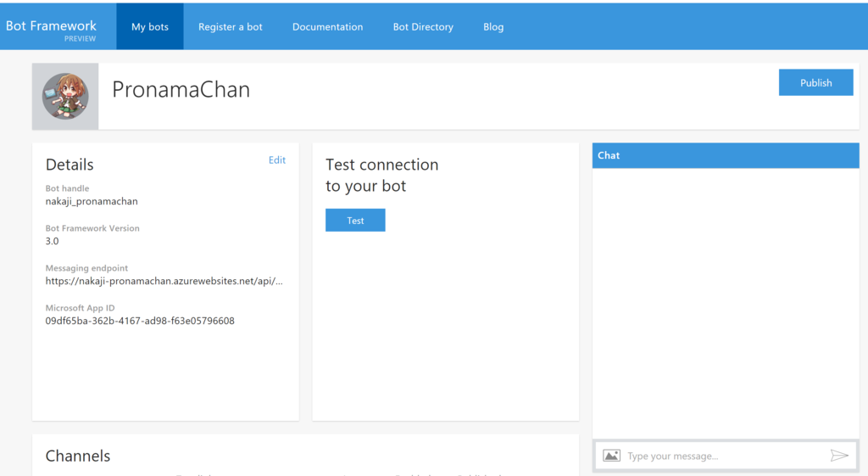Click the Bot Framework Version label
The height and width of the screenshot is (476, 868).
click(x=92, y=228)
